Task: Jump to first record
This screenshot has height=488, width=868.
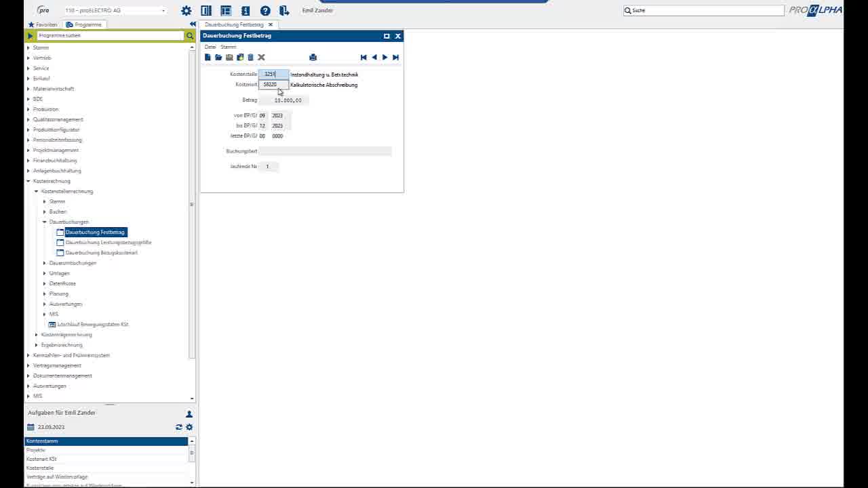Action: point(363,58)
